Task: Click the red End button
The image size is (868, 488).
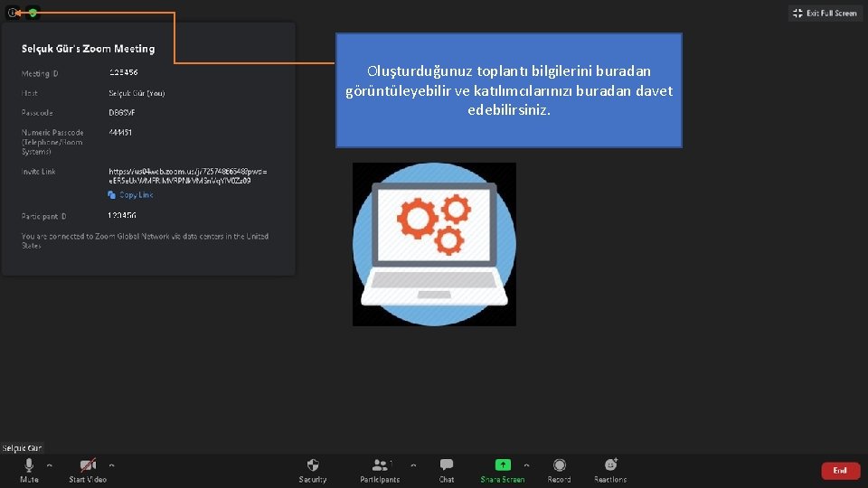Action: pyautogui.click(x=840, y=470)
